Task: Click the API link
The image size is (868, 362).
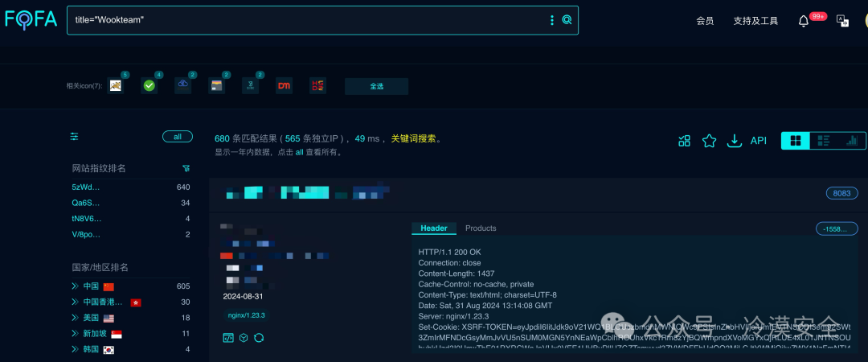Action: click(x=759, y=141)
